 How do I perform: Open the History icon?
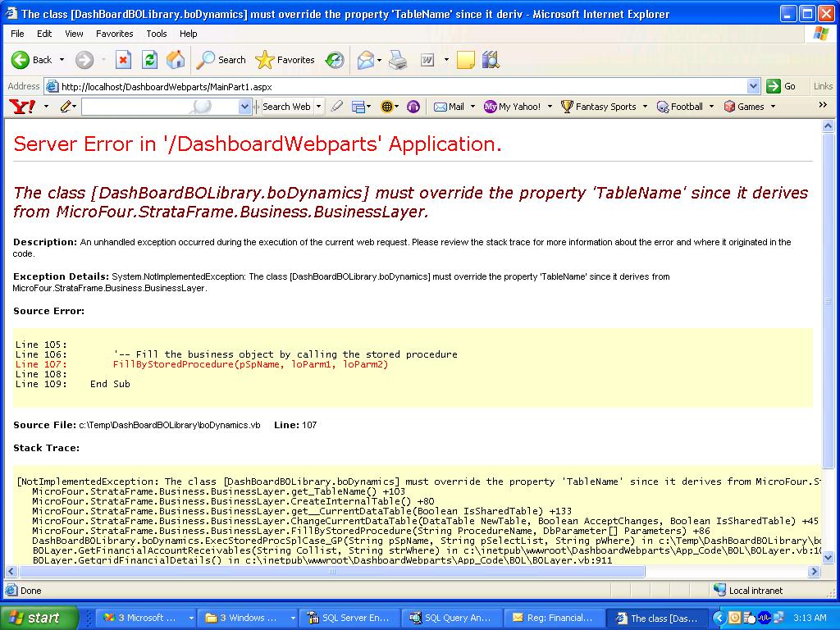tap(335, 60)
